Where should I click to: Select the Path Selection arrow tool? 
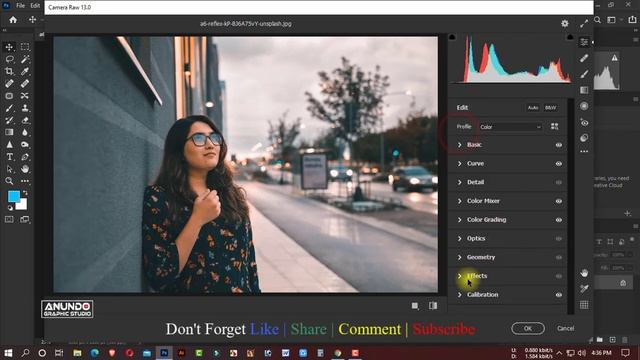(x=9, y=169)
